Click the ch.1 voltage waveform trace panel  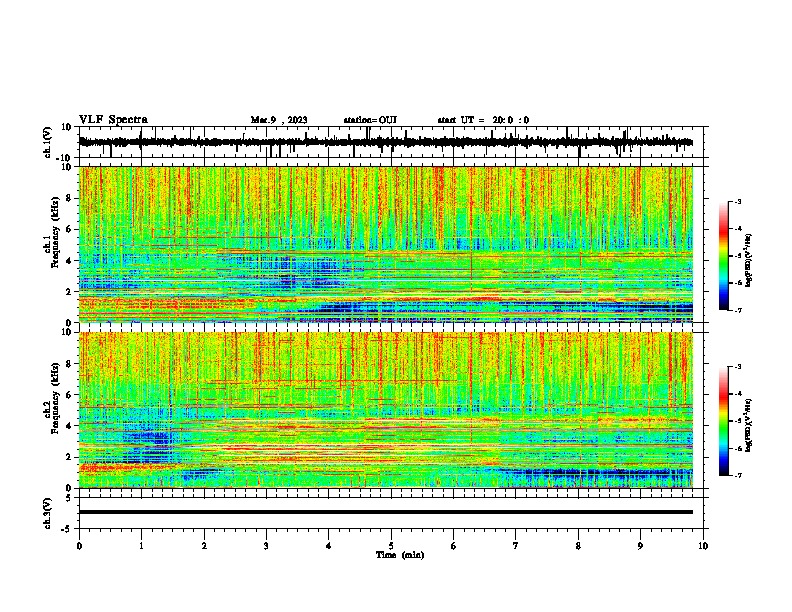[x=391, y=142]
